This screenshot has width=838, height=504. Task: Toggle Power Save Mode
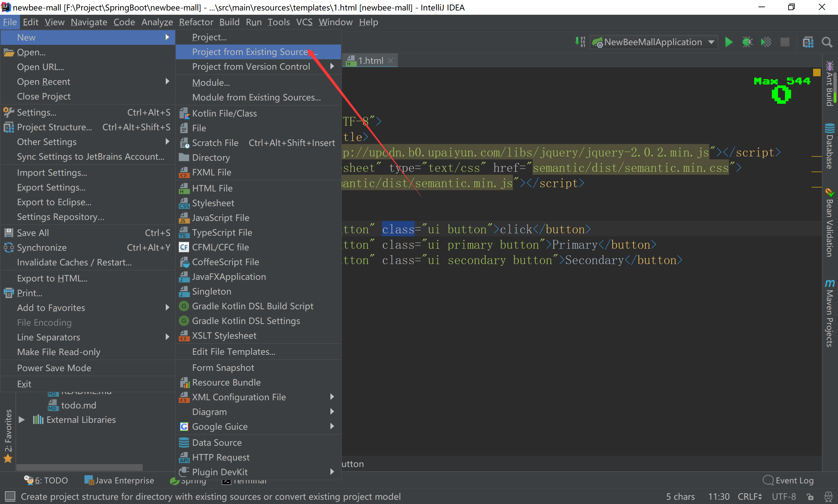tap(54, 368)
